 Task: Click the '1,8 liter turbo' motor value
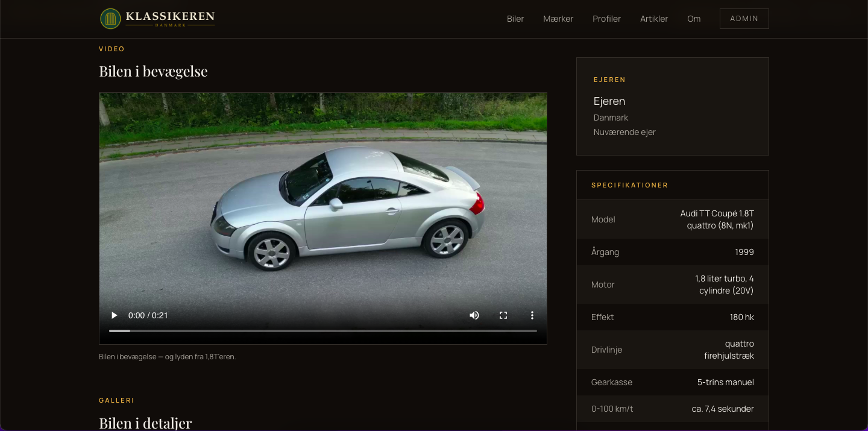725,285
